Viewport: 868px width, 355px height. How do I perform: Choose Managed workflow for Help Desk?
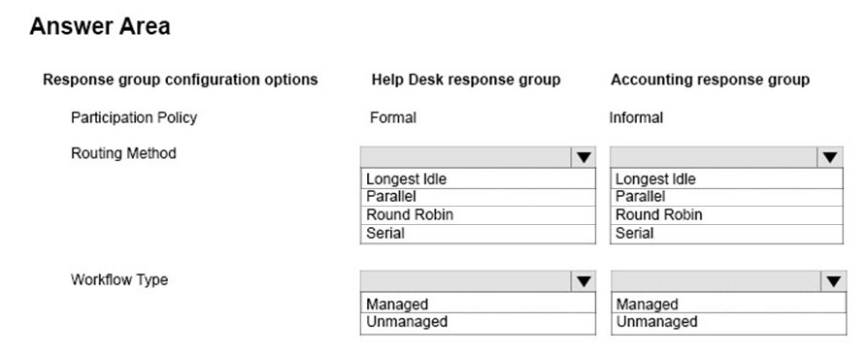coord(478,303)
